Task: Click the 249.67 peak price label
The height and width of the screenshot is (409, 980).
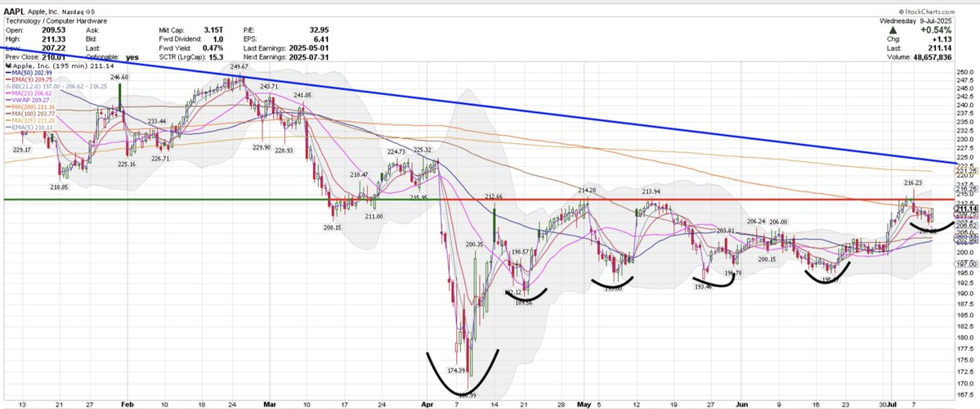Action: [239, 66]
